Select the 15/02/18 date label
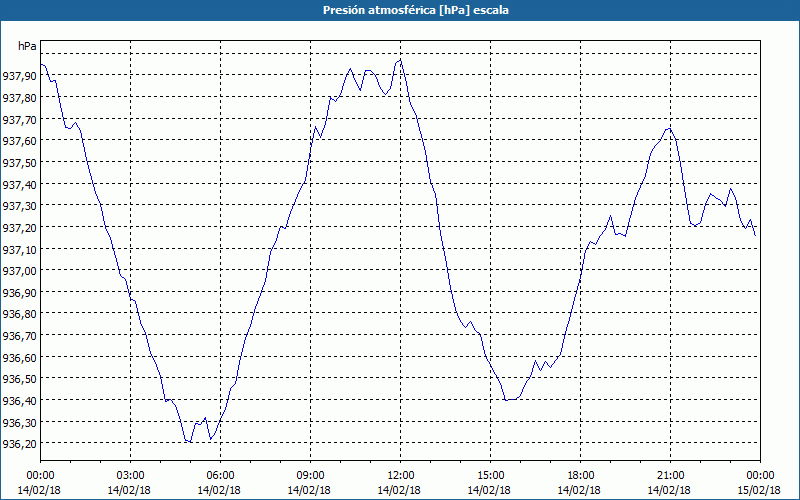The height and width of the screenshot is (500, 800). (759, 490)
